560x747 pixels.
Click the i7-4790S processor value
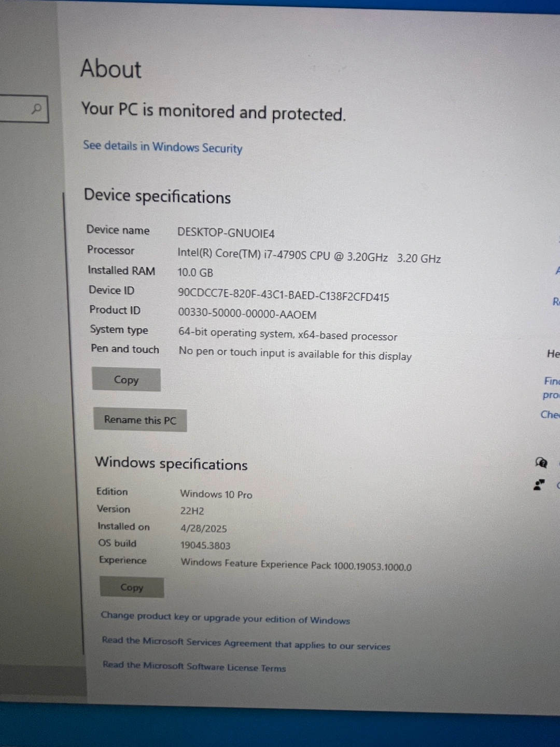coord(309,256)
